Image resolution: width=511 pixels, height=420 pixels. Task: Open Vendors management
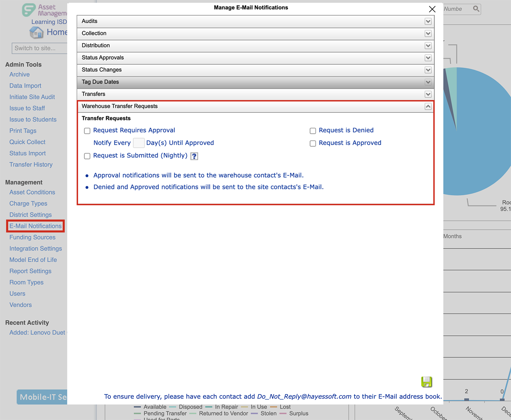[x=20, y=305]
